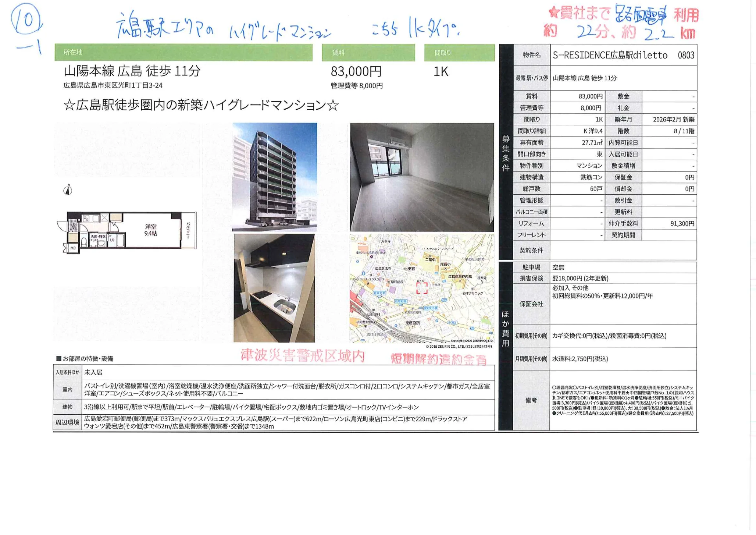This screenshot has width=756, height=535.
Task: Click the 仲介手数料 91,300円 table cell
Action: [684, 223]
